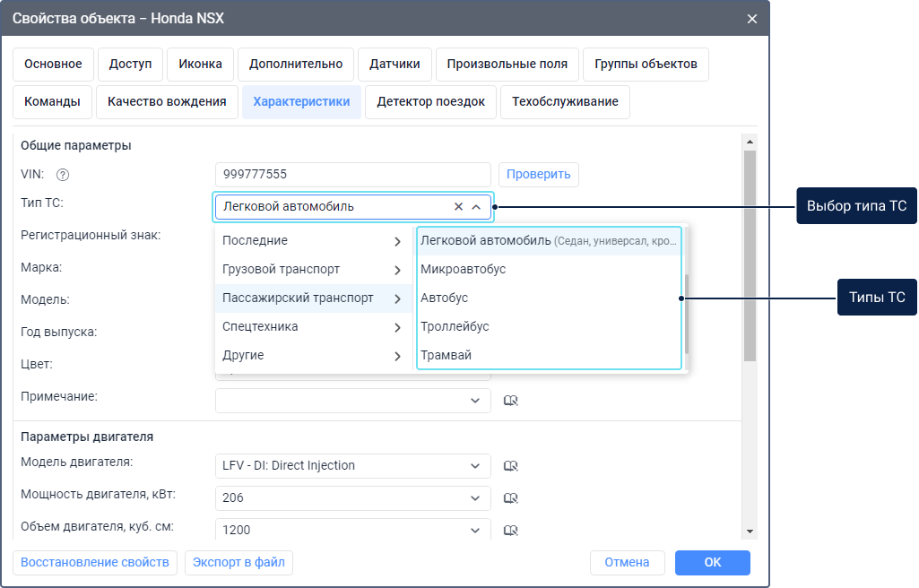Image resolution: width=919 pixels, height=588 pixels.
Task: Click the VIN input field
Action: [352, 175]
